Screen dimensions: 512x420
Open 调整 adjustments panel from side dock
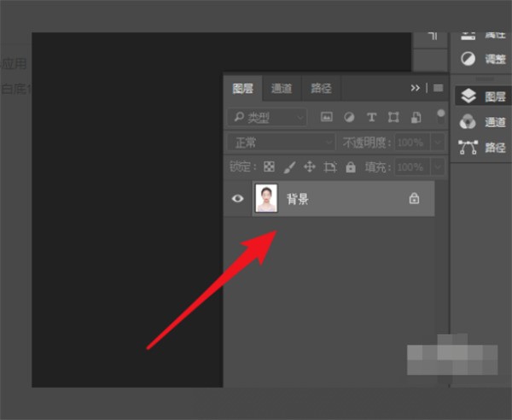tap(483, 59)
